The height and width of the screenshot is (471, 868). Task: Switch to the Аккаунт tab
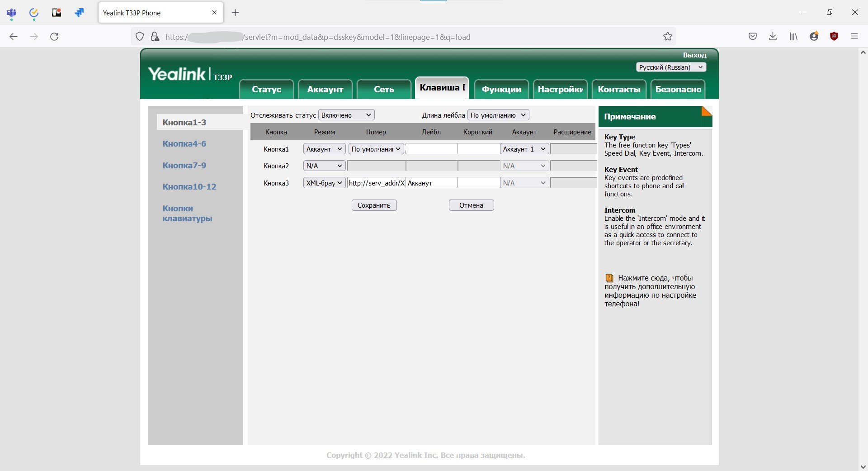(x=325, y=89)
